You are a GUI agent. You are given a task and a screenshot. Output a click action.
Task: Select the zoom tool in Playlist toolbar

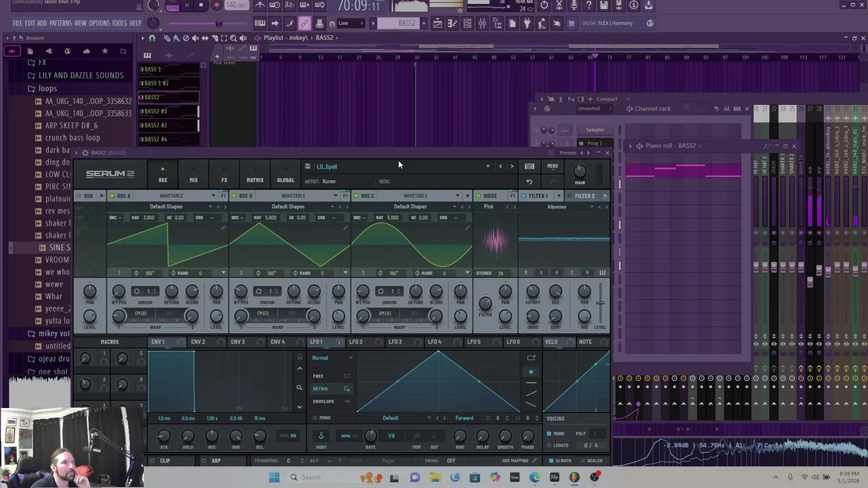[233, 38]
